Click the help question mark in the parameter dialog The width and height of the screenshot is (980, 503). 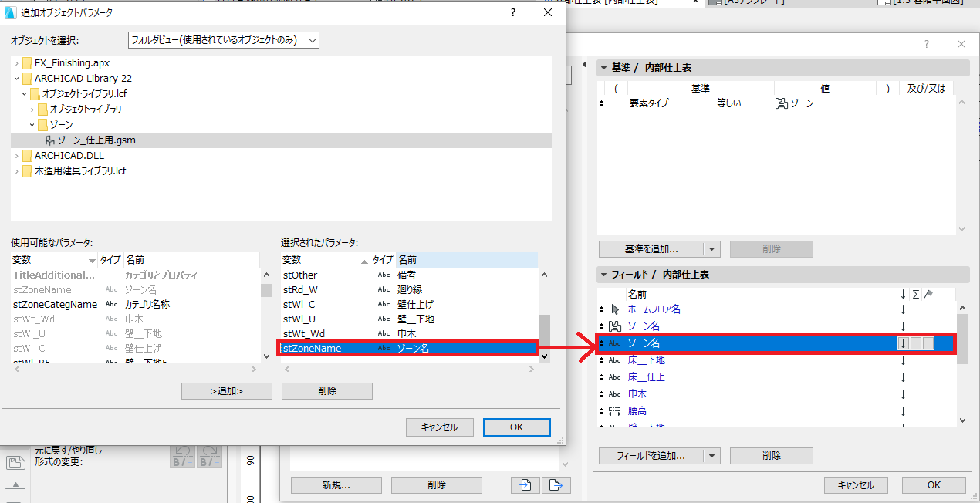point(513,12)
